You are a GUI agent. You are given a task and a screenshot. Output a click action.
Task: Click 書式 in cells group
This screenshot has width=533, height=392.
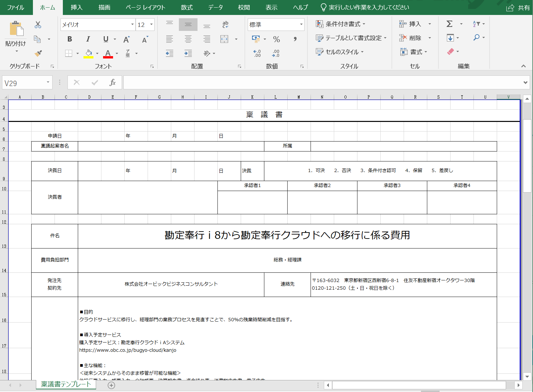413,52
